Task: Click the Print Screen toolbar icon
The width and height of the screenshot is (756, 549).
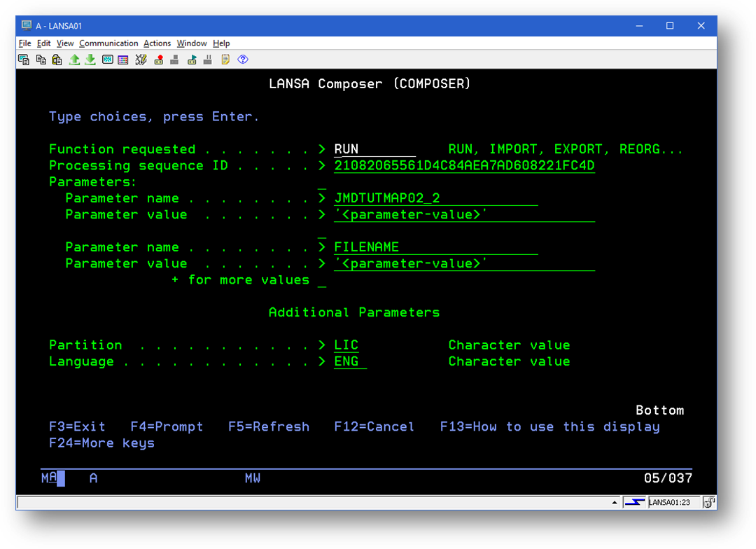Action: point(24,60)
